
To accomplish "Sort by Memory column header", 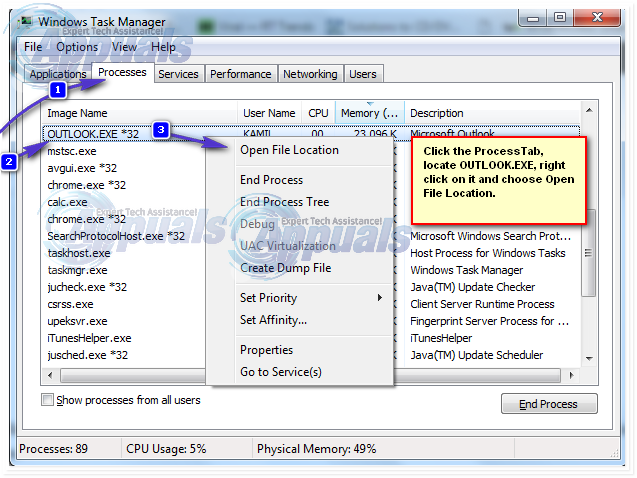I will tap(370, 113).
